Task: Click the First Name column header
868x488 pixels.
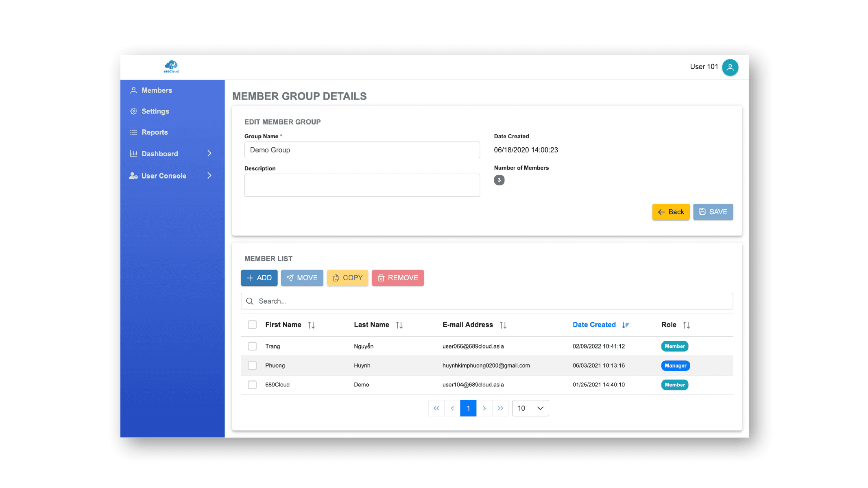Action: coord(283,325)
